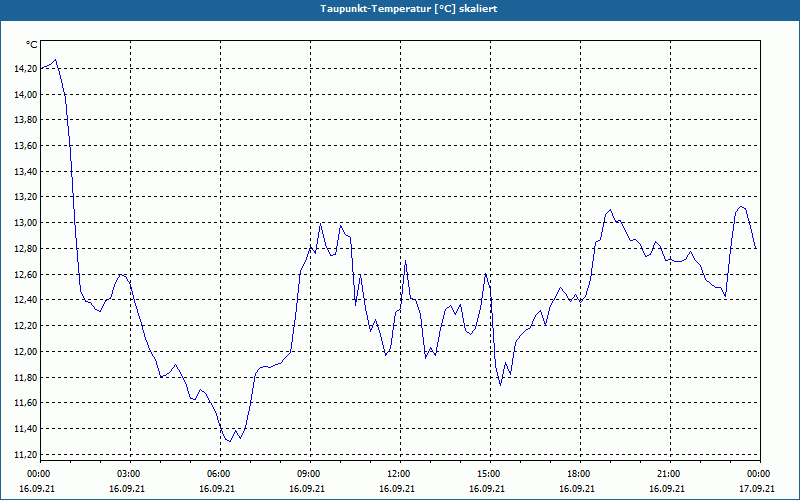Viewport: 800px width, 500px height.
Task: Click the 13,00 y-axis label
Action: click(x=26, y=223)
